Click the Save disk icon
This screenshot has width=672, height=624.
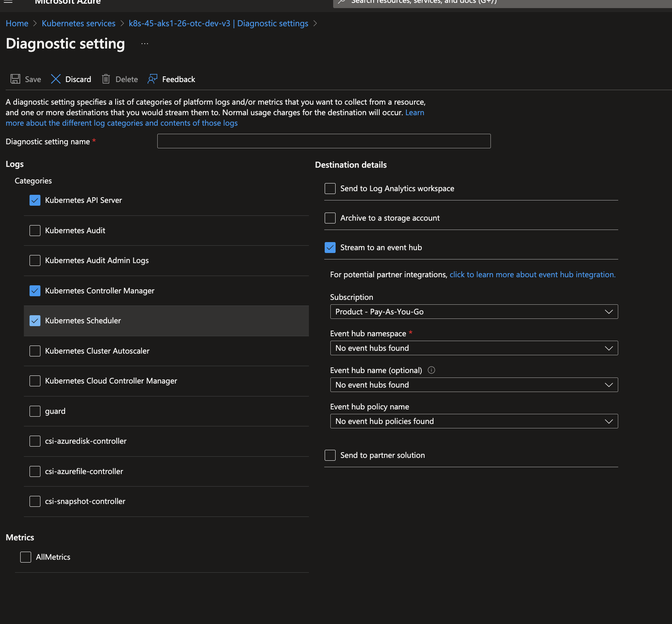(x=15, y=79)
